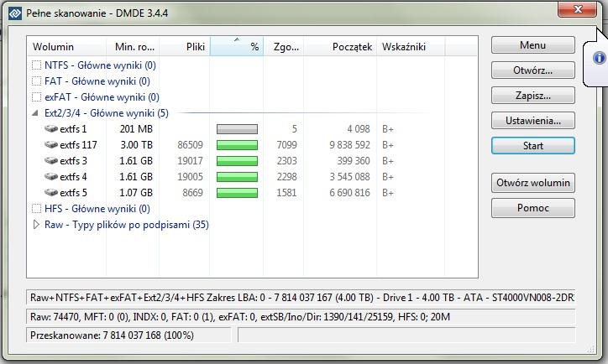Sort by the Pliki column header

pos(185,46)
